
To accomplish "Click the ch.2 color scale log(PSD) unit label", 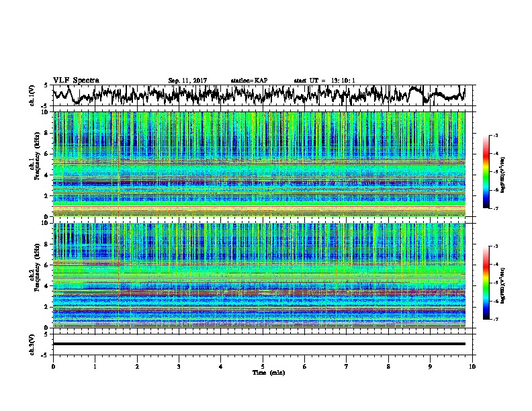I will 503,285.
